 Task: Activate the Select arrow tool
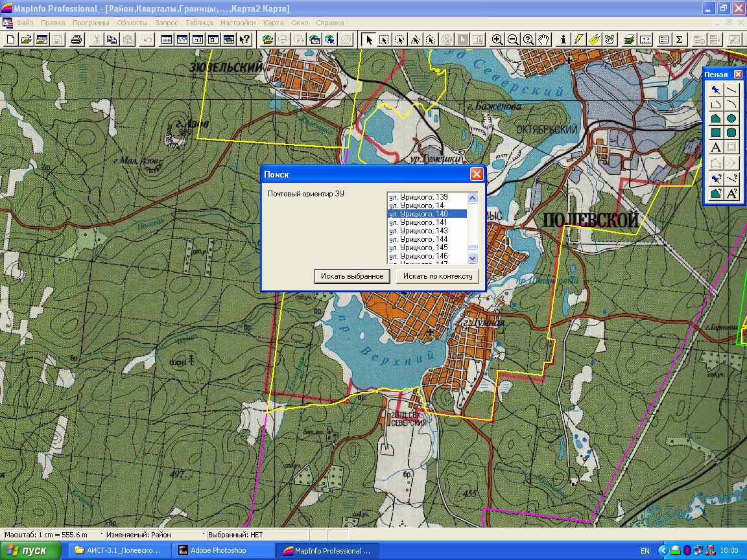[368, 40]
